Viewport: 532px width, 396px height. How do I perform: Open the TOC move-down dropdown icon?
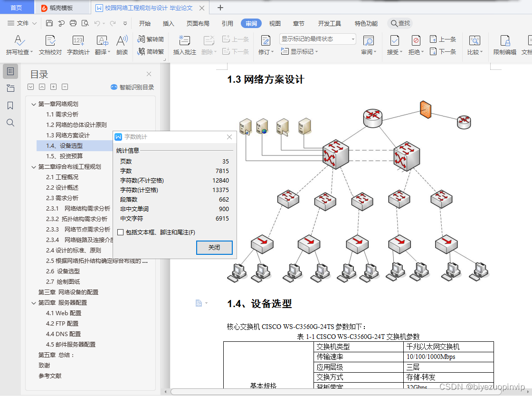pos(30,87)
